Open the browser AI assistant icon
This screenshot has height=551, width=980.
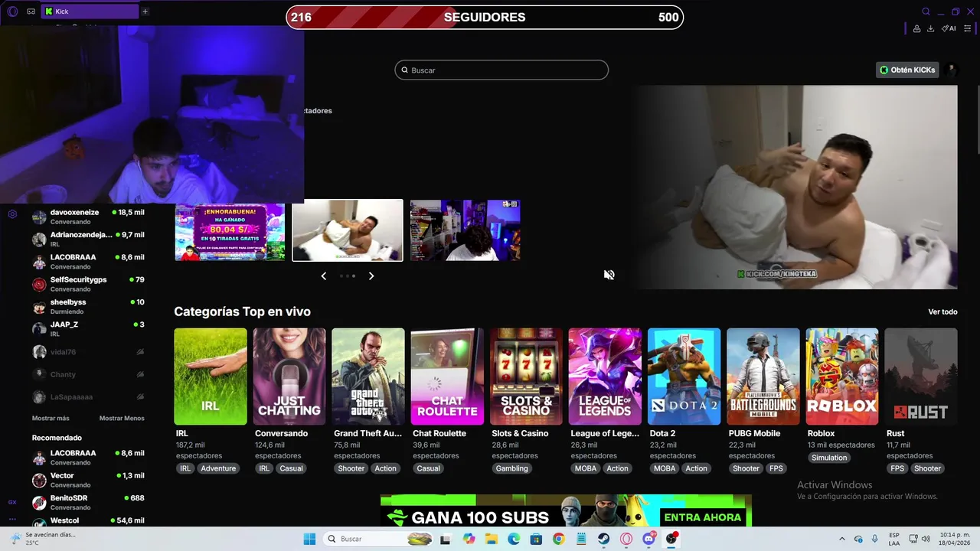click(x=949, y=28)
